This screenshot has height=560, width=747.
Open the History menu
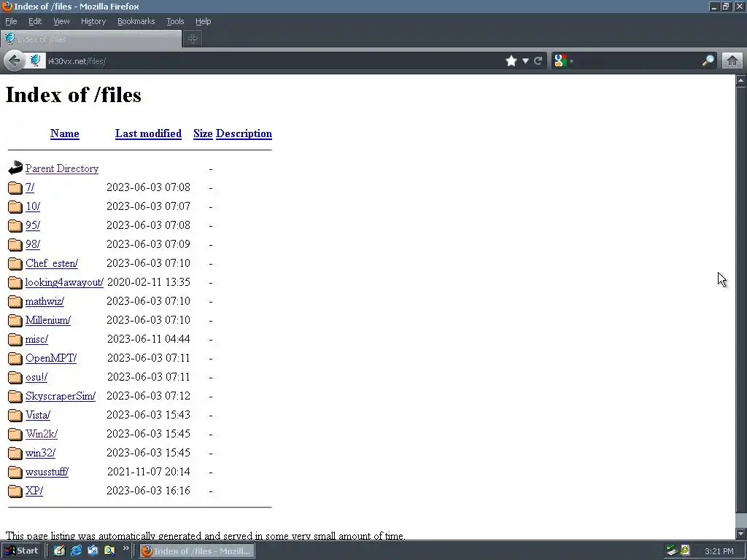point(93,21)
